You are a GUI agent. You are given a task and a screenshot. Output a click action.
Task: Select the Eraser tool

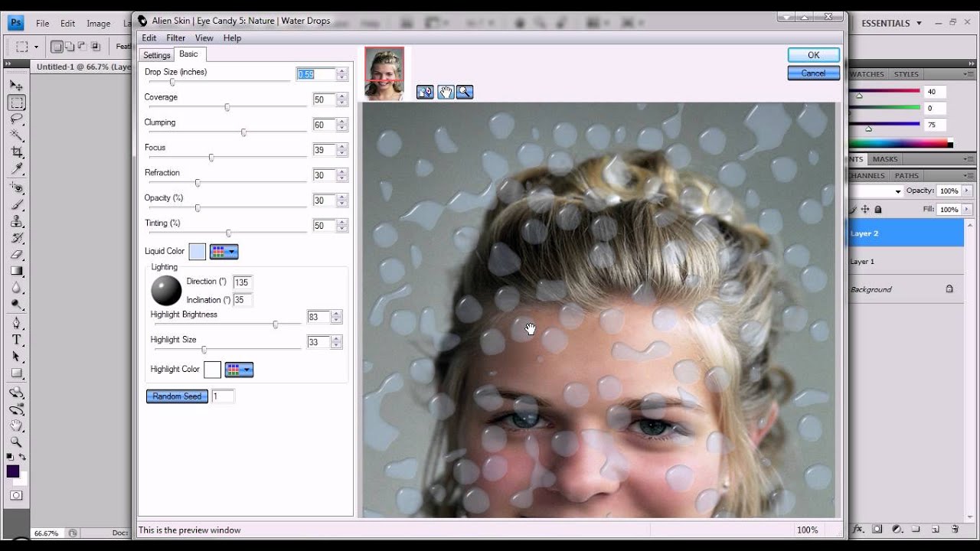point(16,255)
